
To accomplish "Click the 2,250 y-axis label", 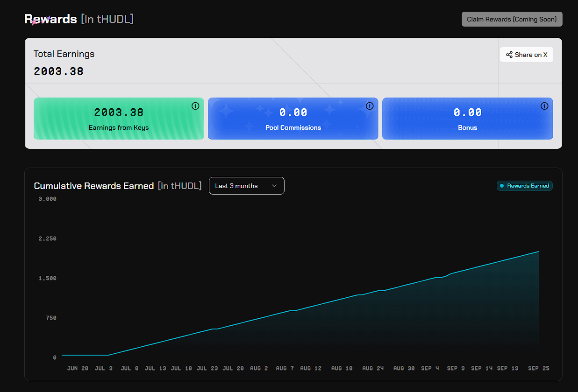I will coord(48,238).
